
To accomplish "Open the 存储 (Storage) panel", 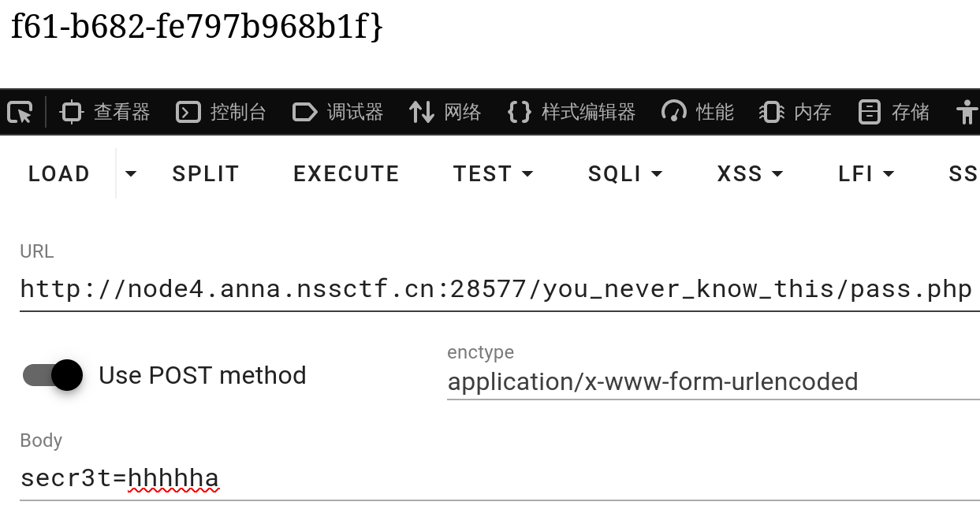I will [x=894, y=112].
